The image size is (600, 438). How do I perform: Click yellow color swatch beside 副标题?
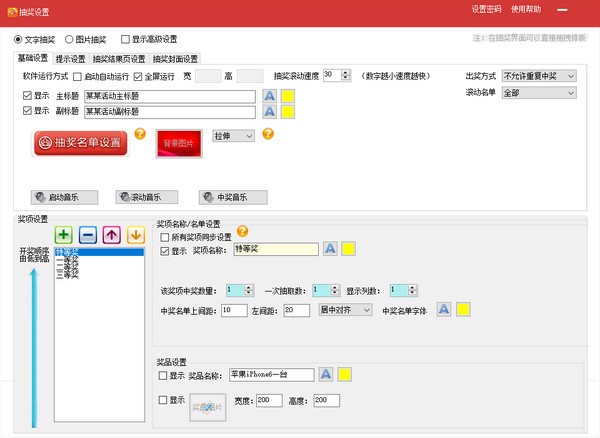pos(287,112)
